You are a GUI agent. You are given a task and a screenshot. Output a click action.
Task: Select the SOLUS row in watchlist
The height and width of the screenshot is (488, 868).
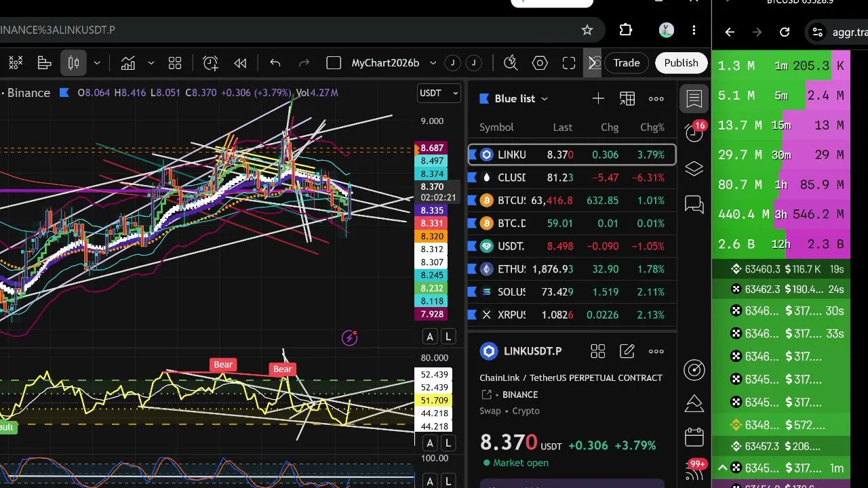[572, 292]
